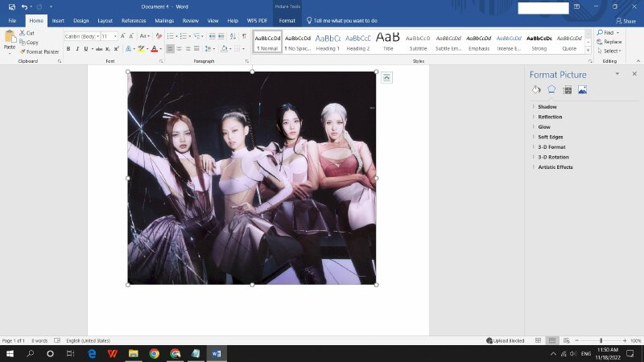This screenshot has width=644, height=362.
Task: Toggle Italic formatting
Action: [78, 49]
